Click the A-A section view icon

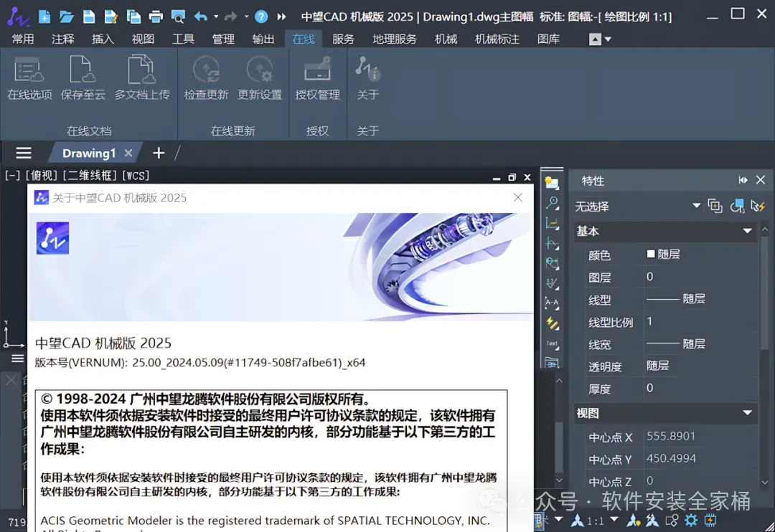pyautogui.click(x=552, y=303)
